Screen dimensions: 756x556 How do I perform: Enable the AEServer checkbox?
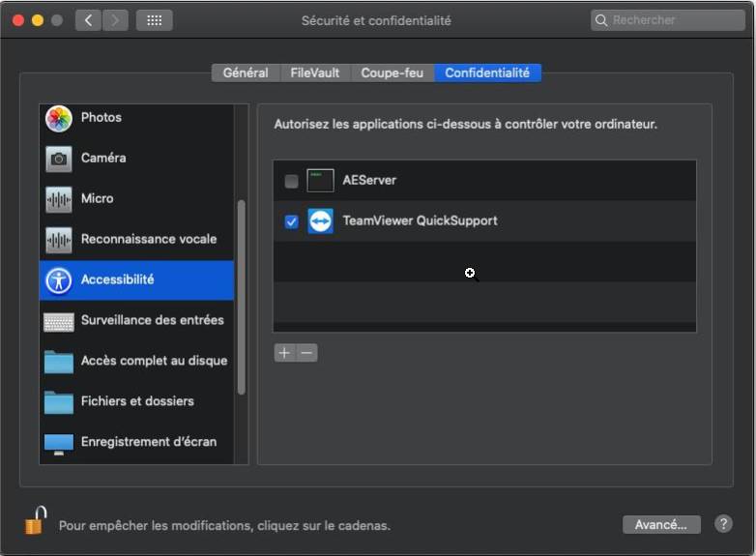coord(291,182)
